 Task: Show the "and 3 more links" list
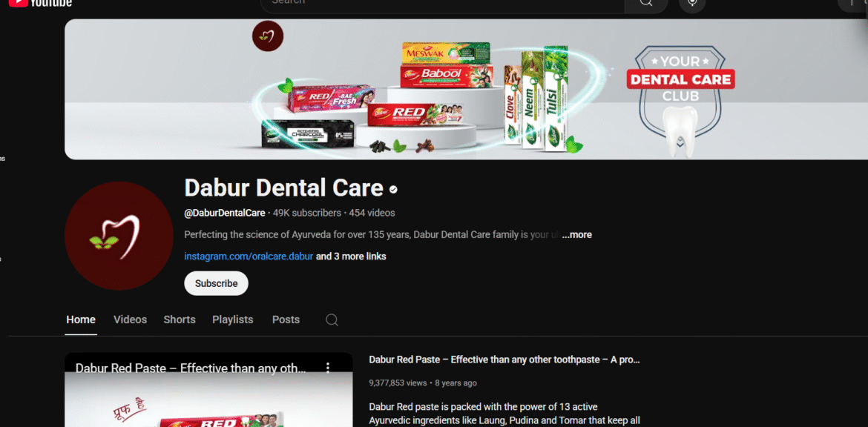tap(351, 256)
